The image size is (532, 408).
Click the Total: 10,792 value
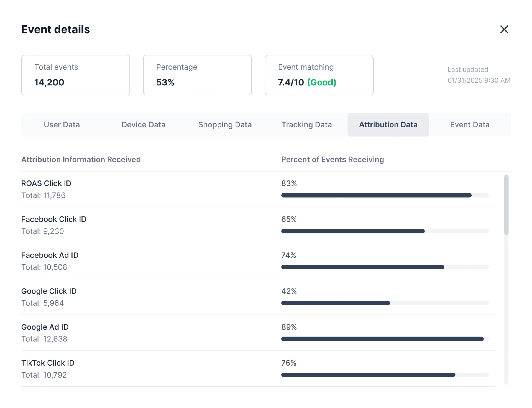tap(44, 375)
